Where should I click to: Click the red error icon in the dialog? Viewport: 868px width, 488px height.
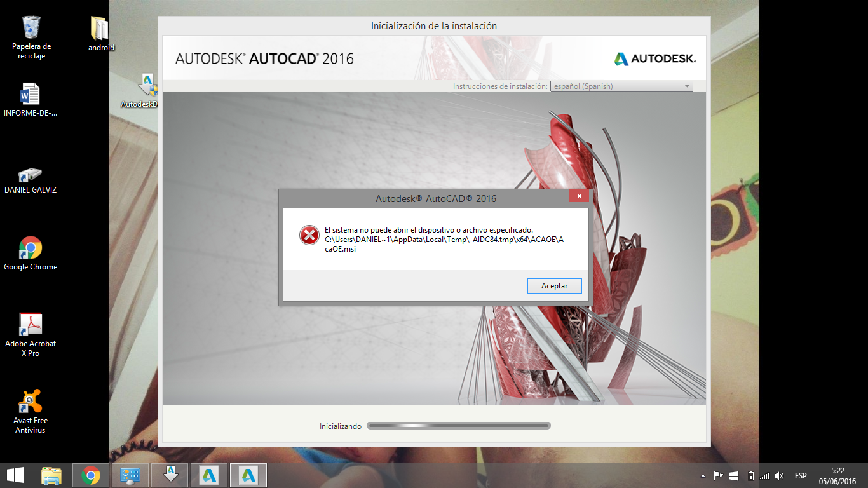point(309,235)
